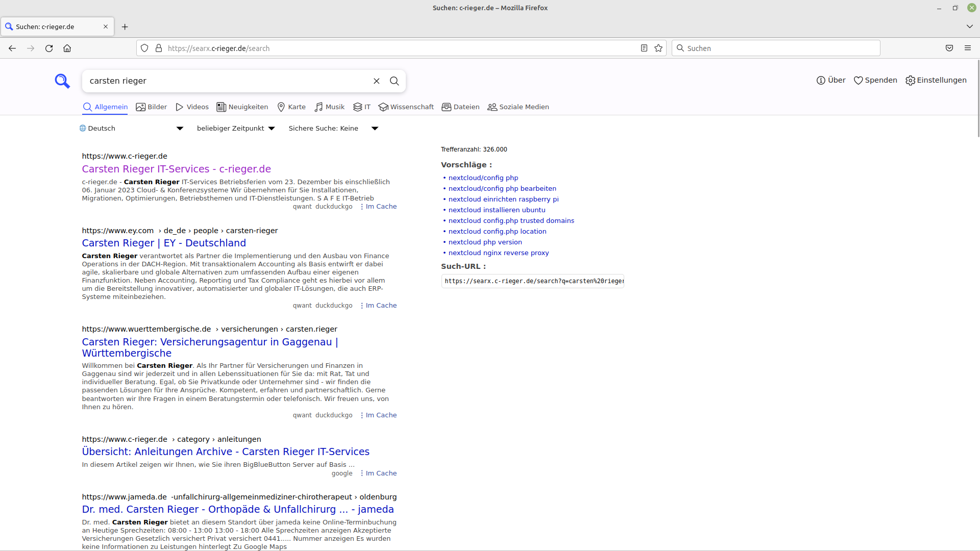
Task: Select the Allgemein category tab
Action: [105, 107]
